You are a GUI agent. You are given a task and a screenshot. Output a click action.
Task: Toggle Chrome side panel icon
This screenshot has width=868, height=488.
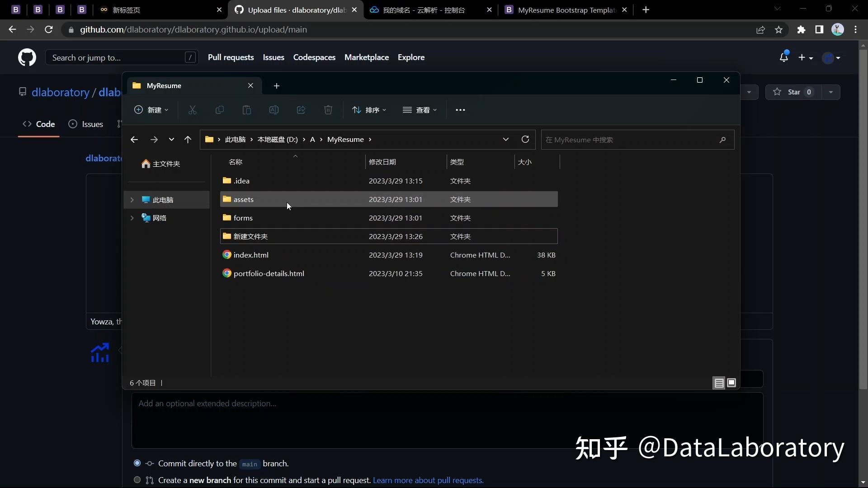(819, 30)
